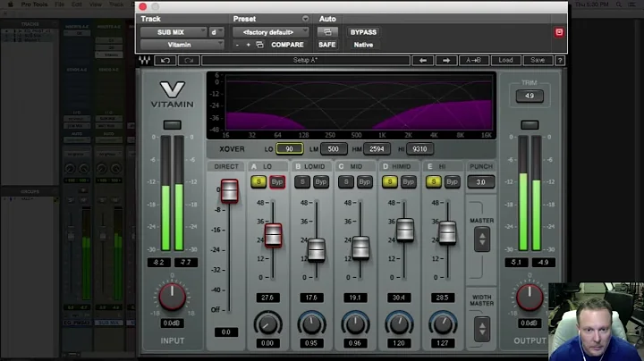Screen dimensions: 644x361
Task: Click the A LO band level fader
Action: coord(273,235)
